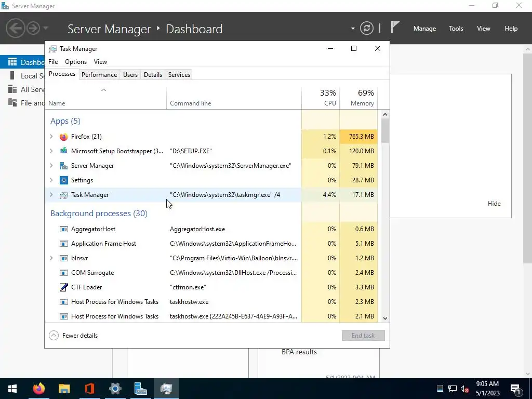This screenshot has height=399, width=532.
Task: Expand the Microsoft Setup Bootstrapper group
Action: 51,151
